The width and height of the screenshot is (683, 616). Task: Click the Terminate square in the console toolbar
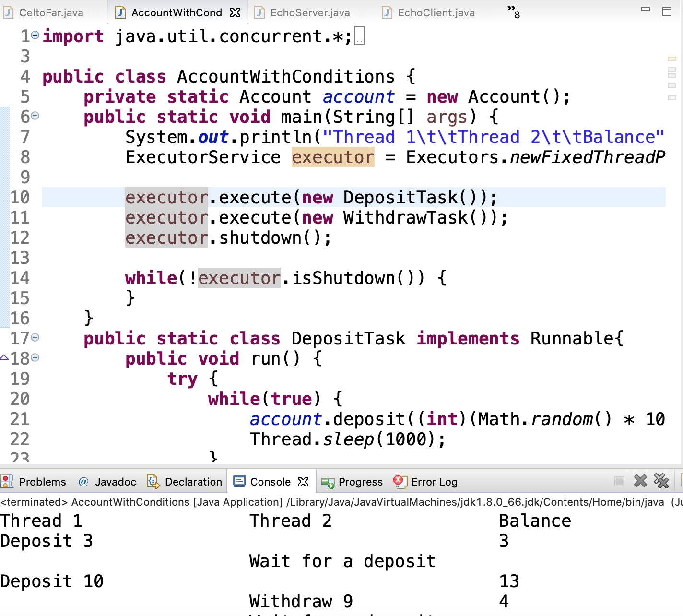pos(619,481)
